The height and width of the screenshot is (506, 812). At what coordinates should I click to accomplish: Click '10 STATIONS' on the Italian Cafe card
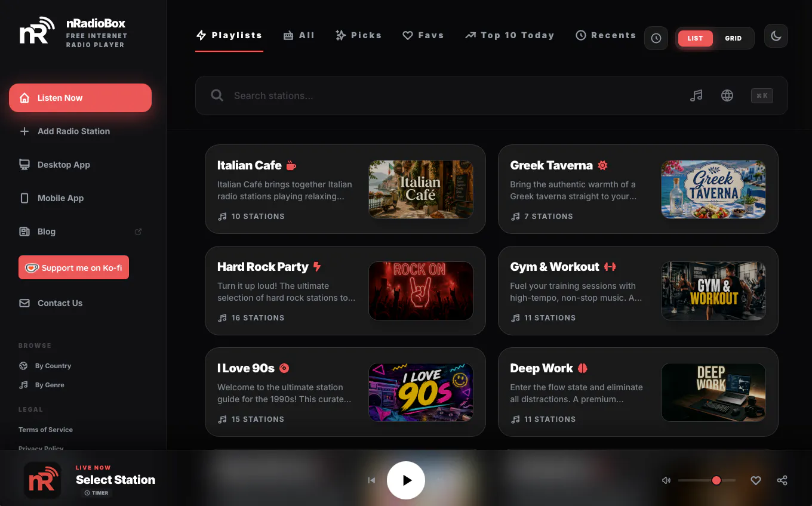pyautogui.click(x=258, y=217)
